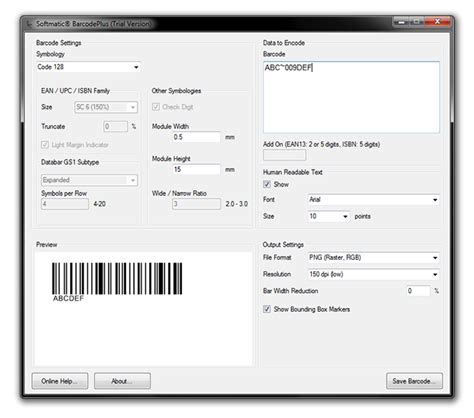This screenshot has height=418, width=474.
Task: Minimize the BarcodePlus window
Action: [402, 22]
